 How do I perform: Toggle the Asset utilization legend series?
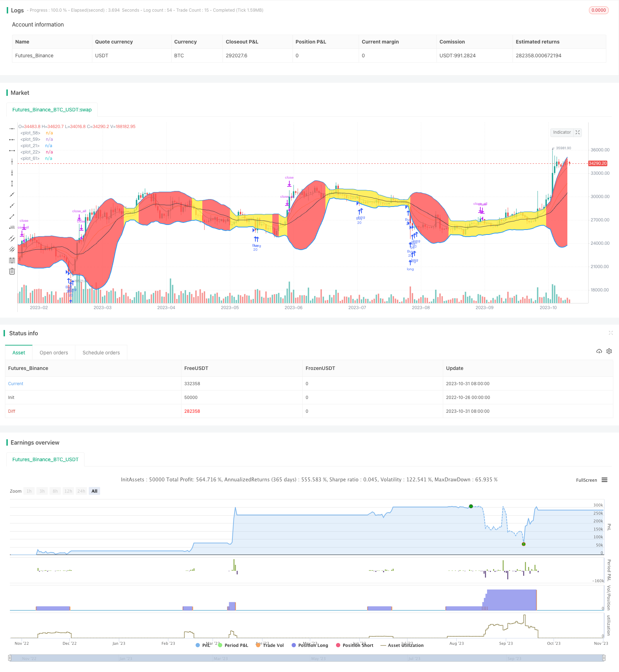click(402, 645)
